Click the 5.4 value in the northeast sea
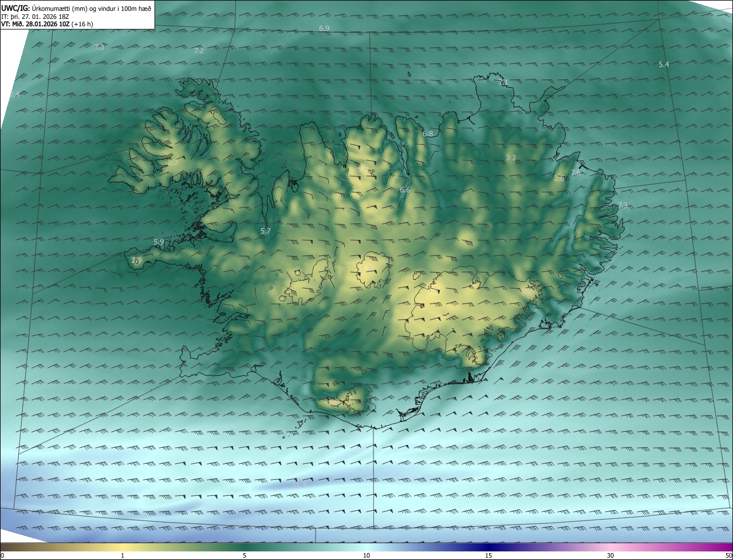Image resolution: width=733 pixels, height=560 pixels. (664, 65)
